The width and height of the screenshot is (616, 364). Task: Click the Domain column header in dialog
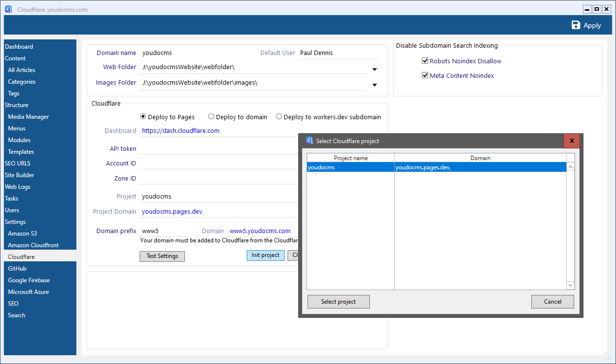pyautogui.click(x=480, y=158)
